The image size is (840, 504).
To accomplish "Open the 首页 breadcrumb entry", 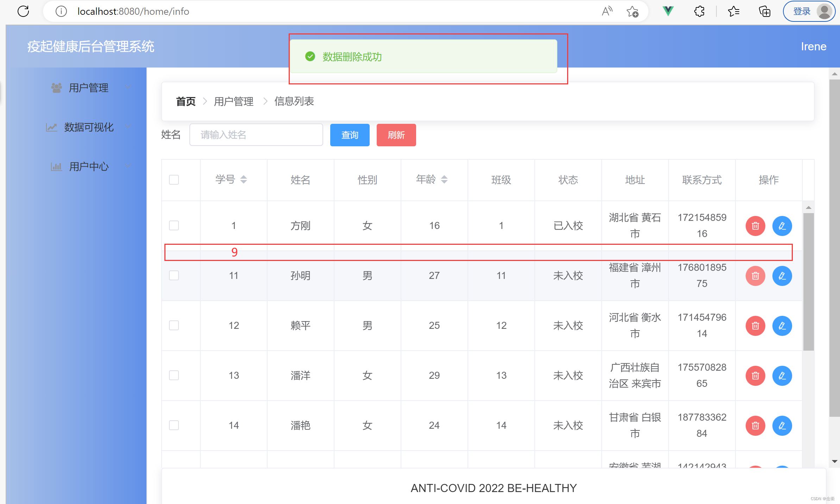I will (185, 101).
